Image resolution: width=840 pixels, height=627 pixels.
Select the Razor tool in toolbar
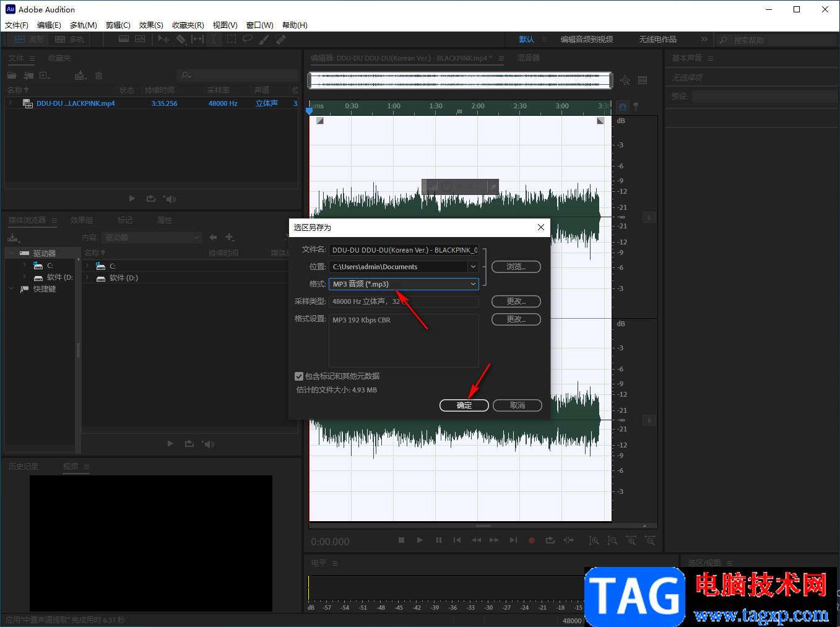click(181, 39)
